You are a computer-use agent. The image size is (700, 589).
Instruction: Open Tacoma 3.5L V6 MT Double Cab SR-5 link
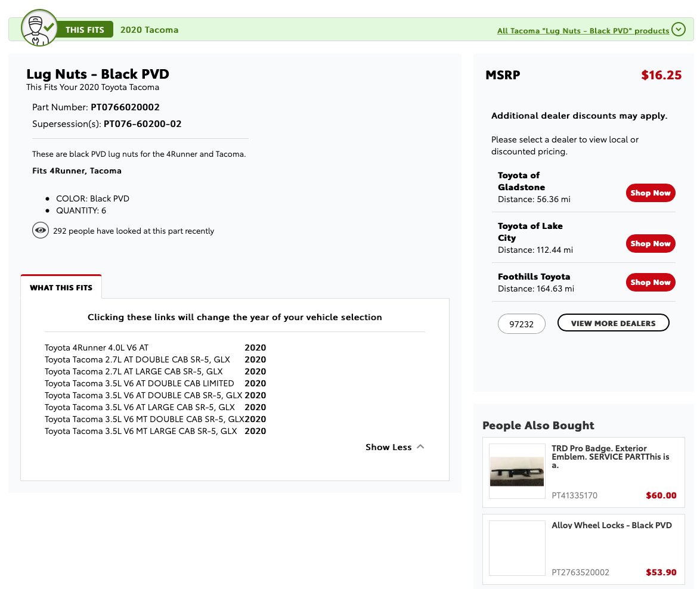point(144,420)
